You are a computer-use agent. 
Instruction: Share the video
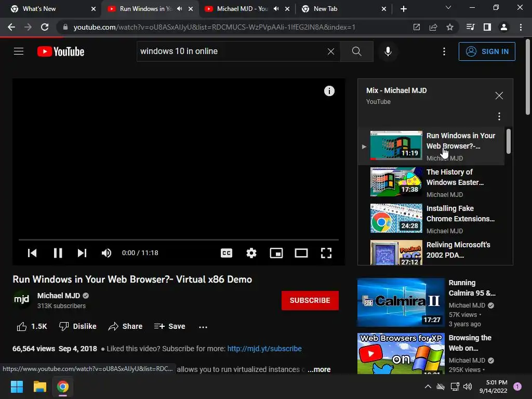[x=125, y=326]
